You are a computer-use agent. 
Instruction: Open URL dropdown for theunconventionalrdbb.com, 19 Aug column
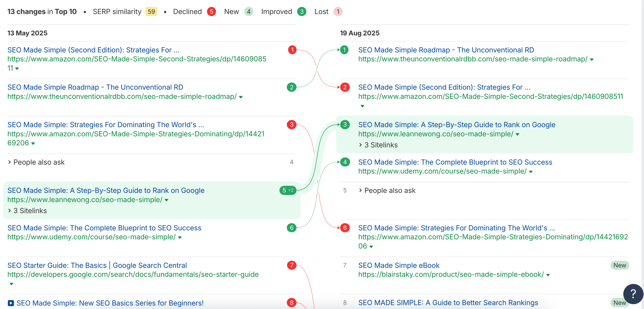click(592, 60)
